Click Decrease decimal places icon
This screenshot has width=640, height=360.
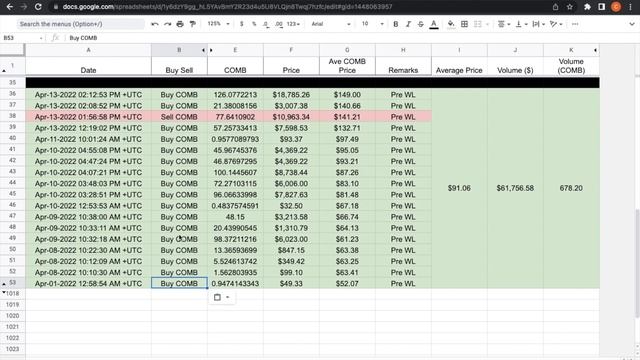pyautogui.click(x=266, y=24)
